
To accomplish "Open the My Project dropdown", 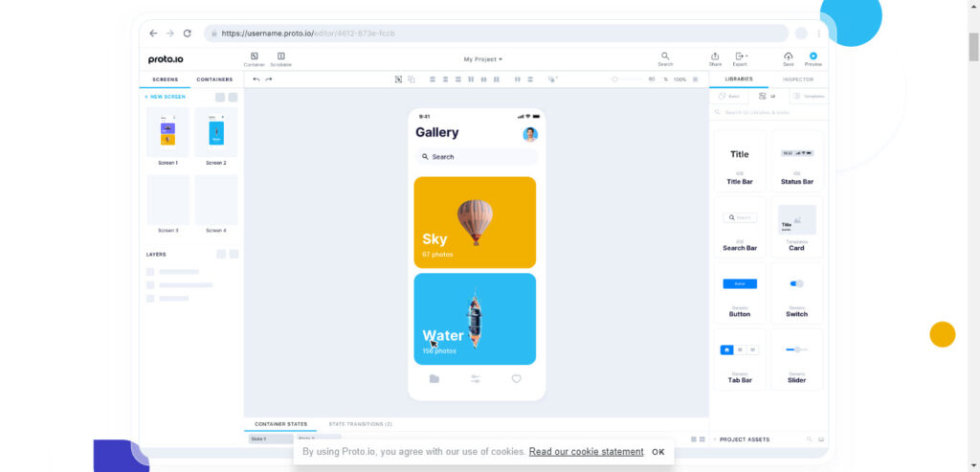I will click(x=482, y=59).
